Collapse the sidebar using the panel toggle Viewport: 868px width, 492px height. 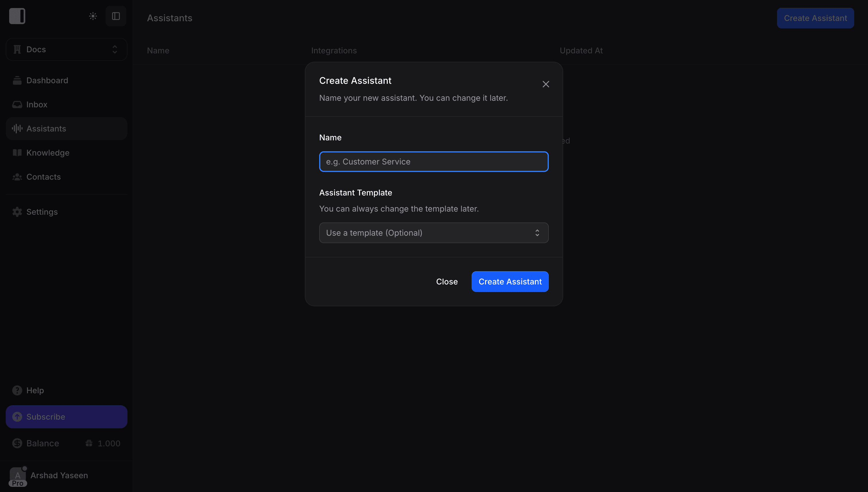(116, 16)
